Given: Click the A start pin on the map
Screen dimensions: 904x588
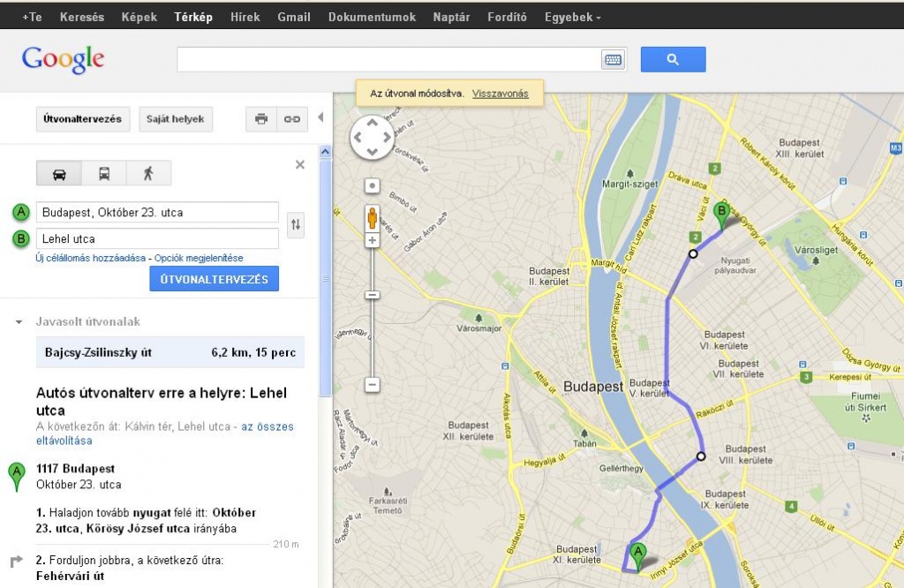Looking at the screenshot, I should click(x=637, y=556).
